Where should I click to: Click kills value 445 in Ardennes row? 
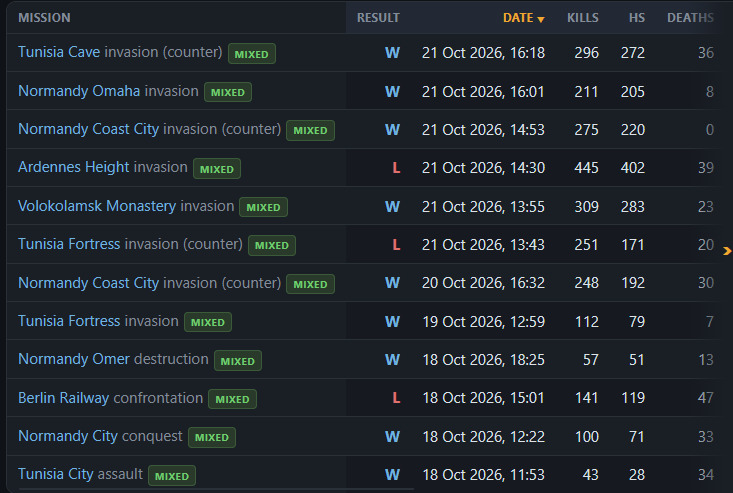click(586, 168)
